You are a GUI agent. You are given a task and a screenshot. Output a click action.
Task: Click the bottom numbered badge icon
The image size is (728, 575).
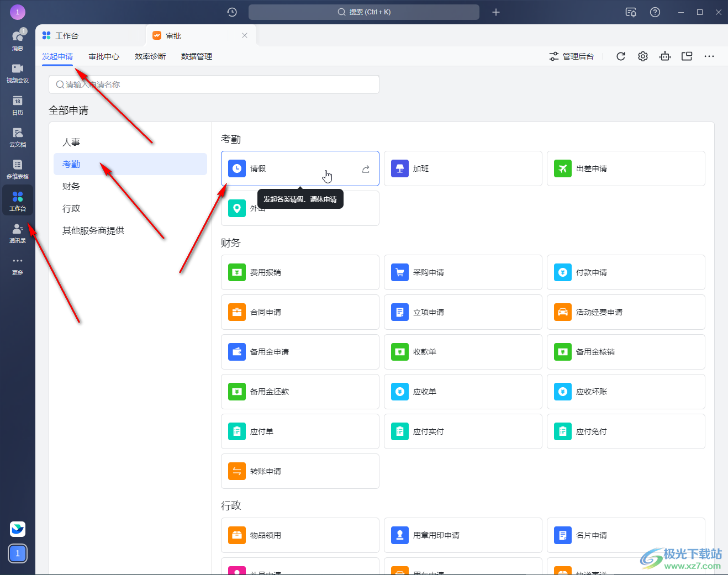click(18, 553)
